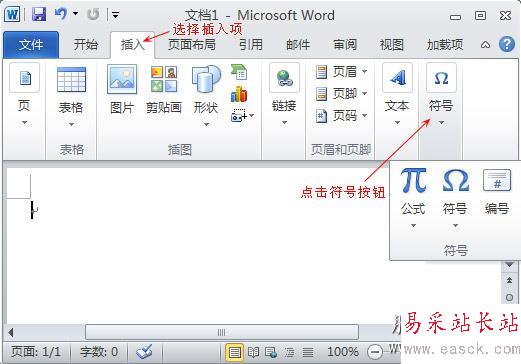
Task: Insert an equation via 公式 pi icon
Action: (413, 181)
